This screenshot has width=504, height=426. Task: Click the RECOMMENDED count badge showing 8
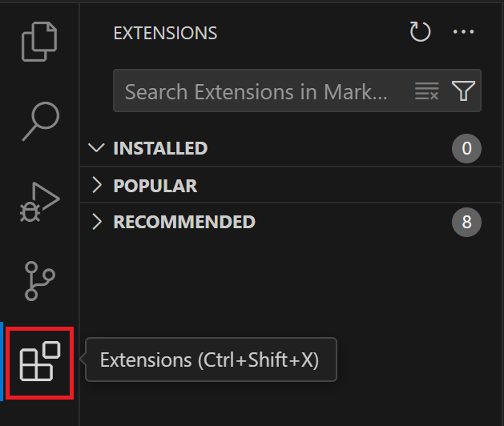pyautogui.click(x=466, y=223)
